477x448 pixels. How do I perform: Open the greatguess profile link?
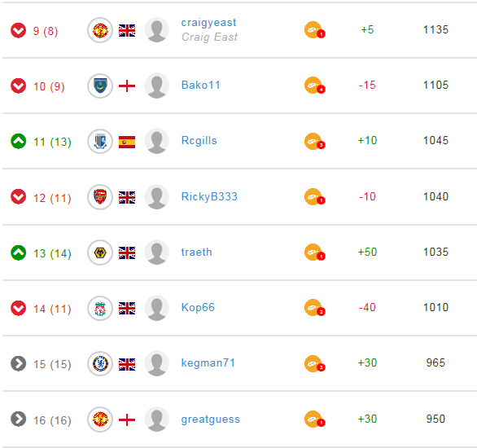[x=211, y=419]
